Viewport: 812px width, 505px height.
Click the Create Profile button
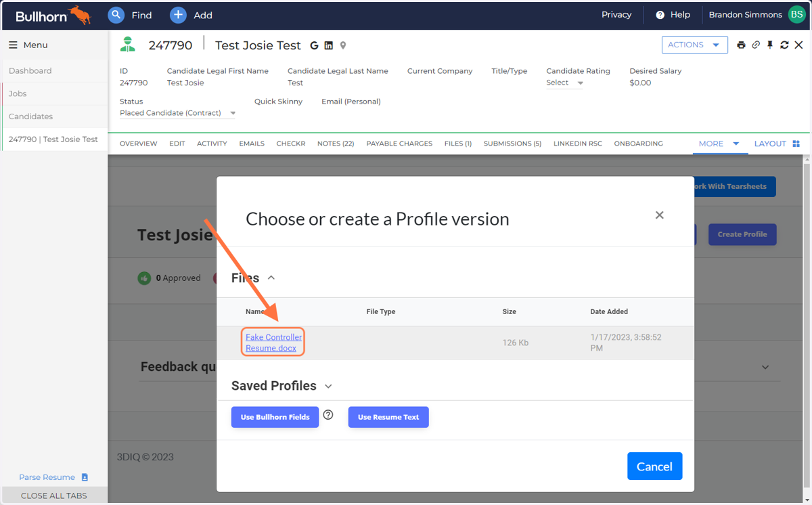point(742,234)
